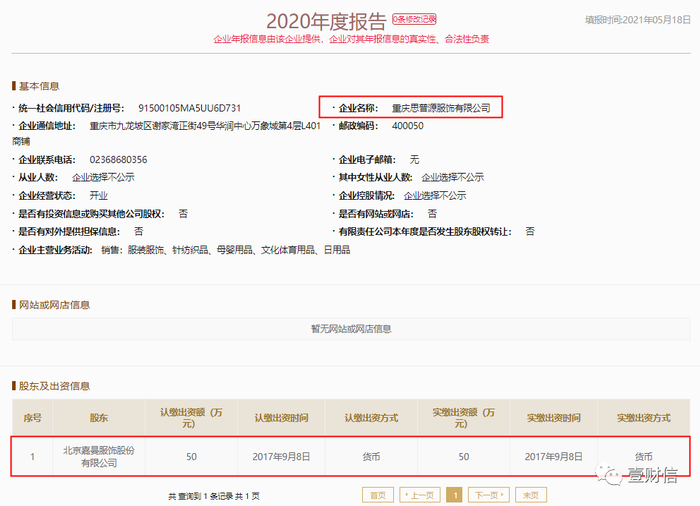The height and width of the screenshot is (506, 700).
Task: Select the credit code 91500105MA5UU6D731
Action: click(x=189, y=108)
